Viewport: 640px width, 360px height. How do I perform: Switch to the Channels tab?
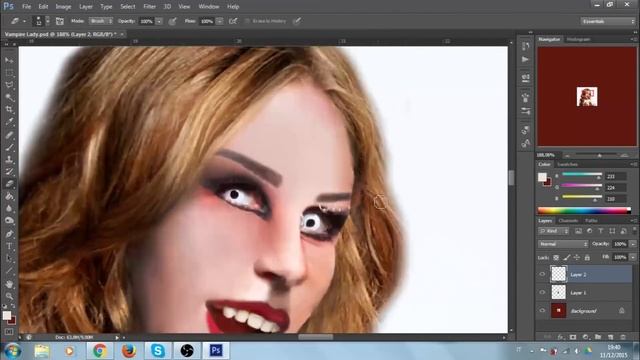pyautogui.click(x=568, y=221)
